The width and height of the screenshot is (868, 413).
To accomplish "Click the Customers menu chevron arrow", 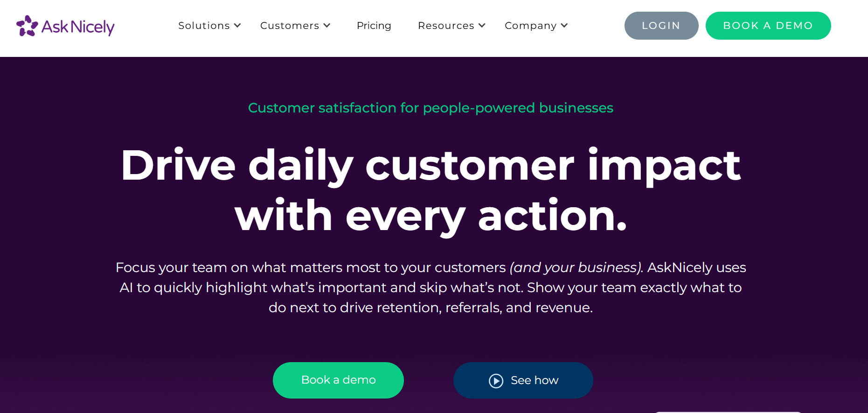I will click(326, 26).
